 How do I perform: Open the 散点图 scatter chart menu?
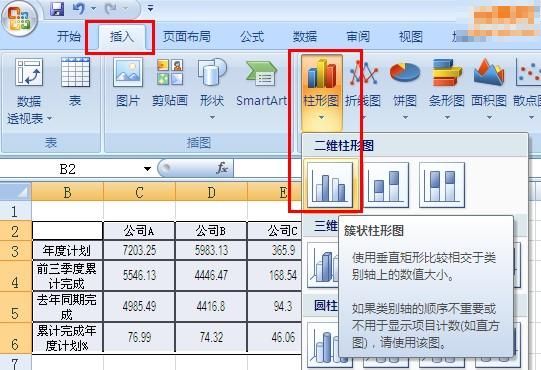click(527, 88)
